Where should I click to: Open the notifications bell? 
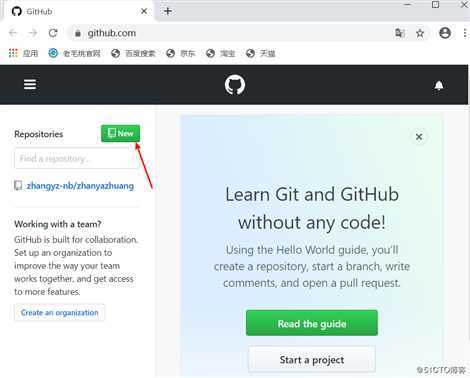tap(439, 86)
